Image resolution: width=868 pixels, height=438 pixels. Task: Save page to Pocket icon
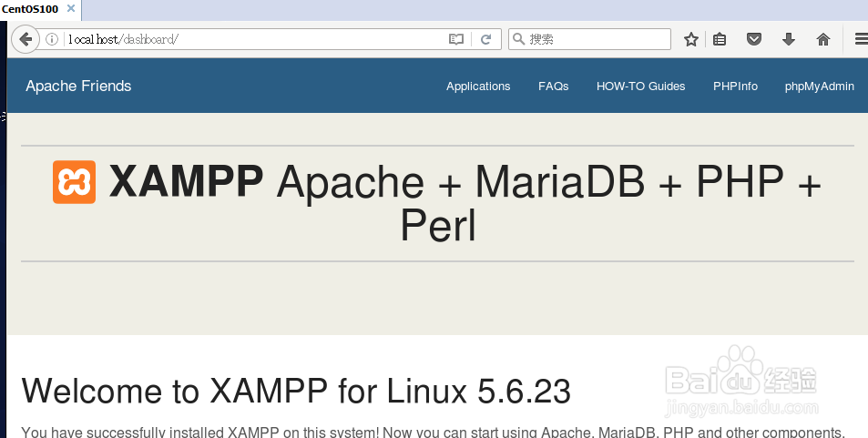(x=754, y=39)
